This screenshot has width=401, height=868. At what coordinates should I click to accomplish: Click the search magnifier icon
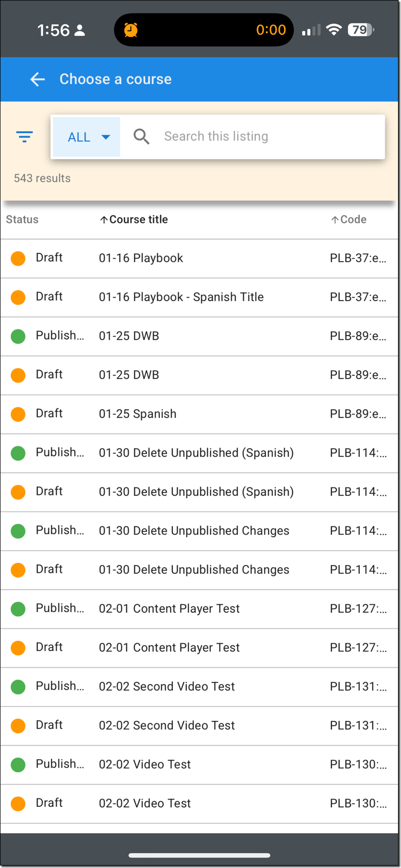(142, 137)
